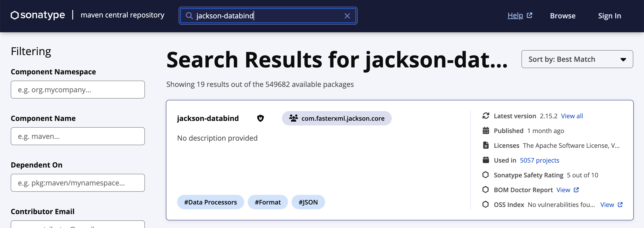Click the Used in package icon
Viewport: 644px width, 228px height.
coord(485,160)
